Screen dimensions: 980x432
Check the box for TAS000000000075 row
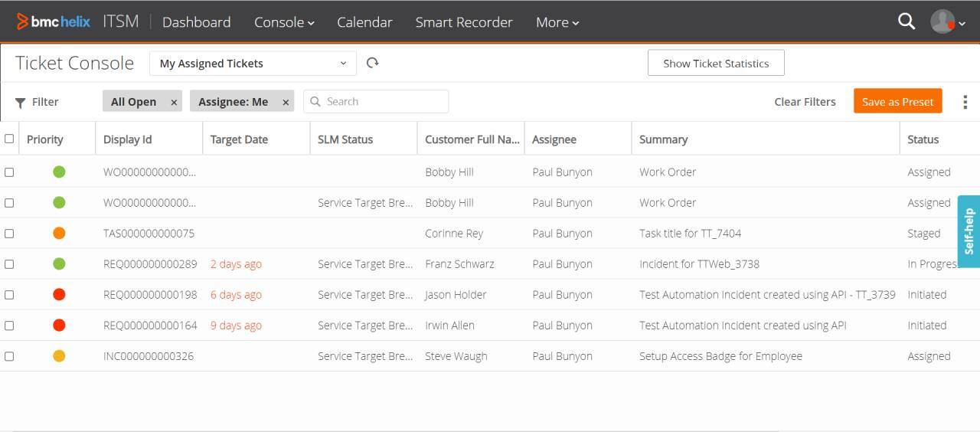[9, 234]
